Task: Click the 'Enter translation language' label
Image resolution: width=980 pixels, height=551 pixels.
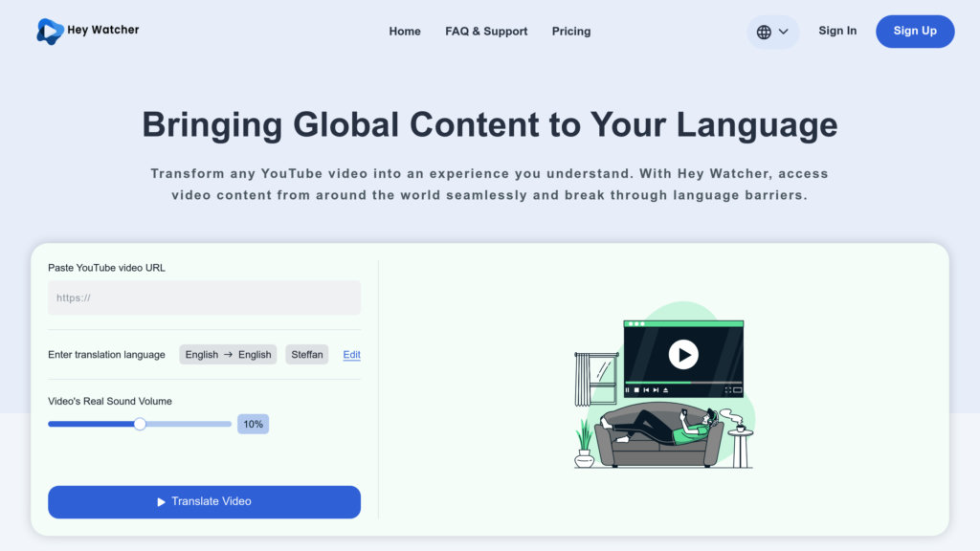Action: coord(107,354)
